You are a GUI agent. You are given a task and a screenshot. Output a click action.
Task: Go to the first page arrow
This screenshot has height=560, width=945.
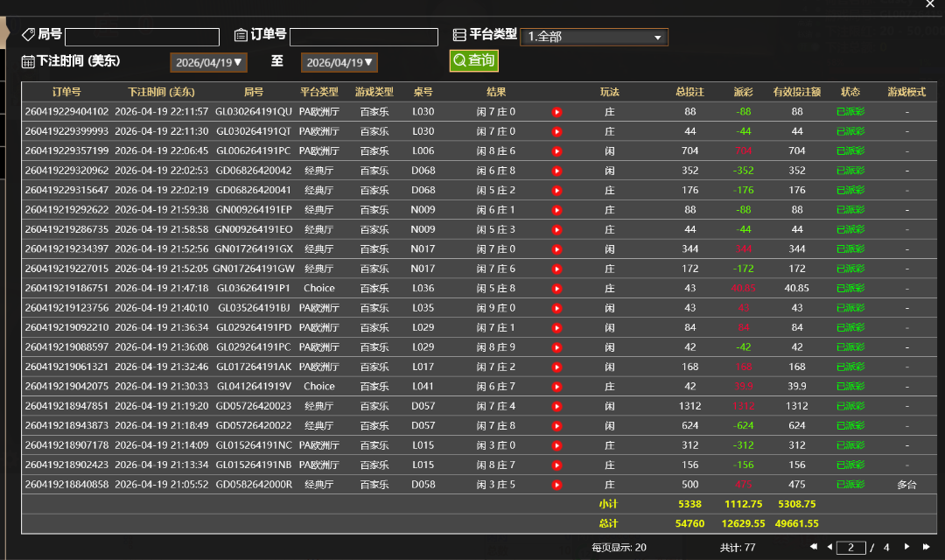coord(814,547)
